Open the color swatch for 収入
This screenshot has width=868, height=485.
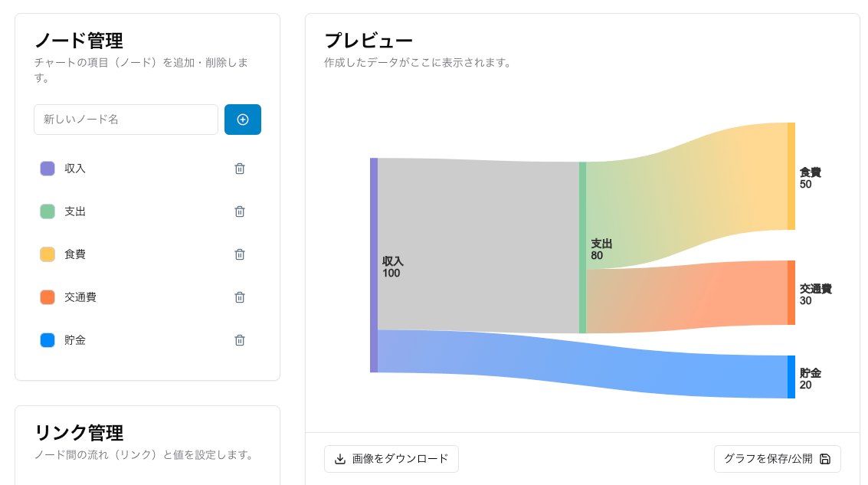(x=47, y=168)
